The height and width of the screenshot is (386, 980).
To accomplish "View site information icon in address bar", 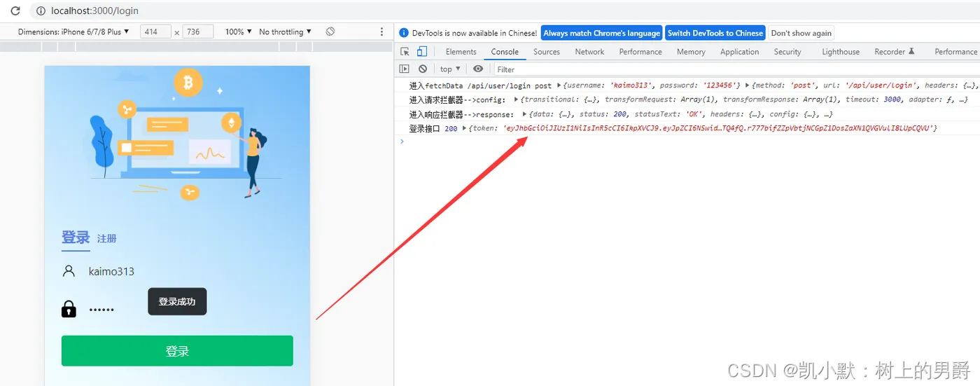I will pos(41,11).
